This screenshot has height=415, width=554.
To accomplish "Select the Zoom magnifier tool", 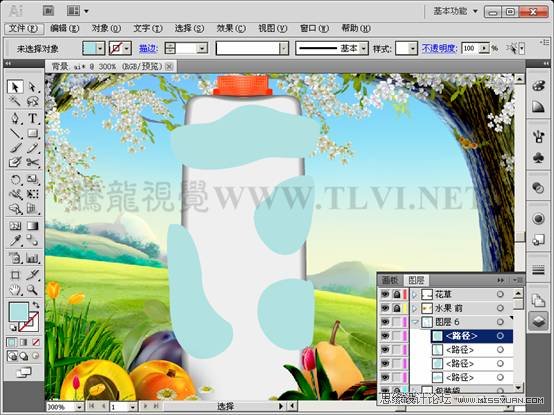I will tap(33, 290).
